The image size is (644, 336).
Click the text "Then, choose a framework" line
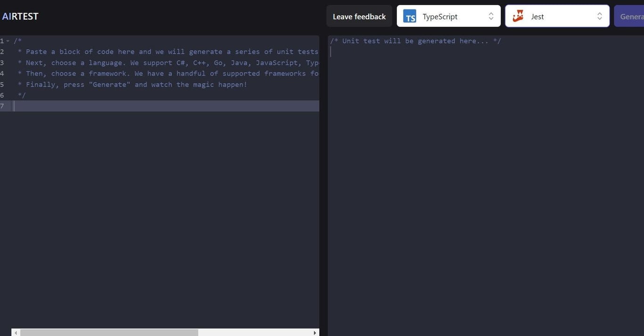point(169,74)
